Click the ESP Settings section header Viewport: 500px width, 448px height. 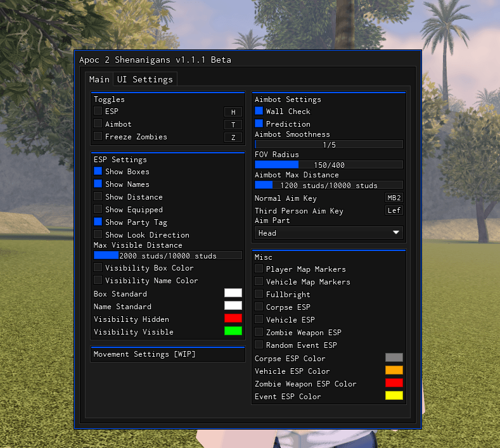(120, 160)
